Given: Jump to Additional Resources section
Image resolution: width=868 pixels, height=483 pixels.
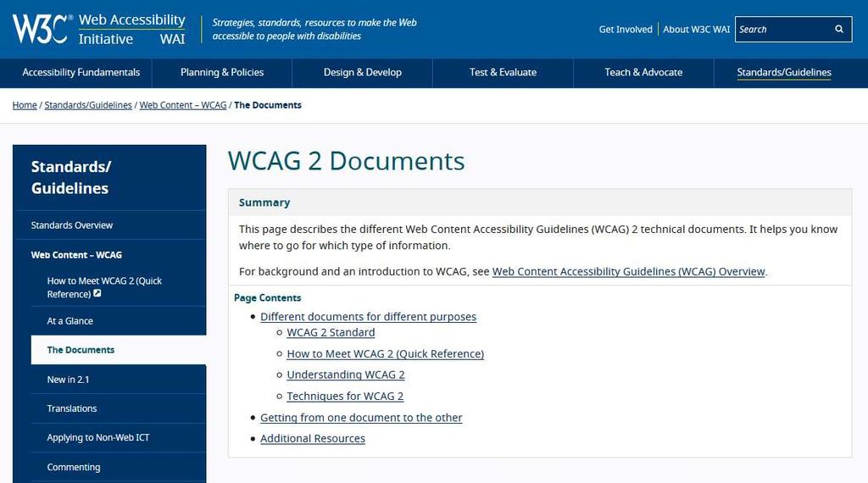Looking at the screenshot, I should pos(313,439).
